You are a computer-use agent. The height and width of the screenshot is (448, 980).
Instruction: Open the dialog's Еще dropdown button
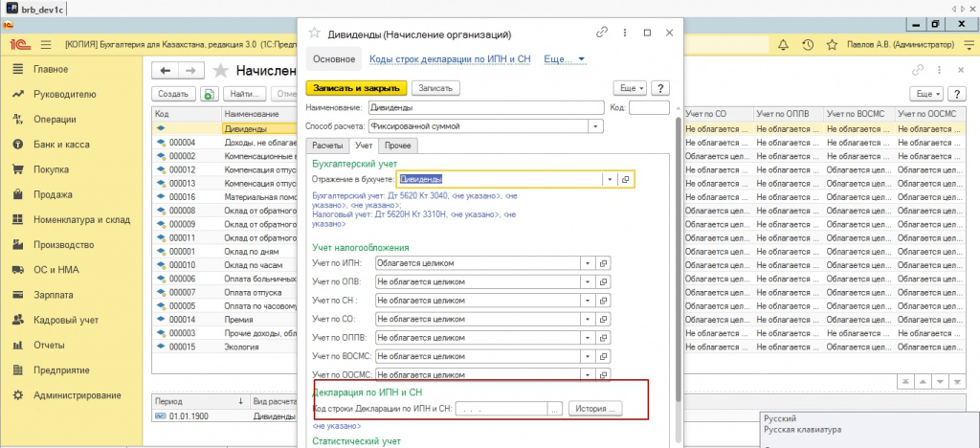tap(630, 88)
